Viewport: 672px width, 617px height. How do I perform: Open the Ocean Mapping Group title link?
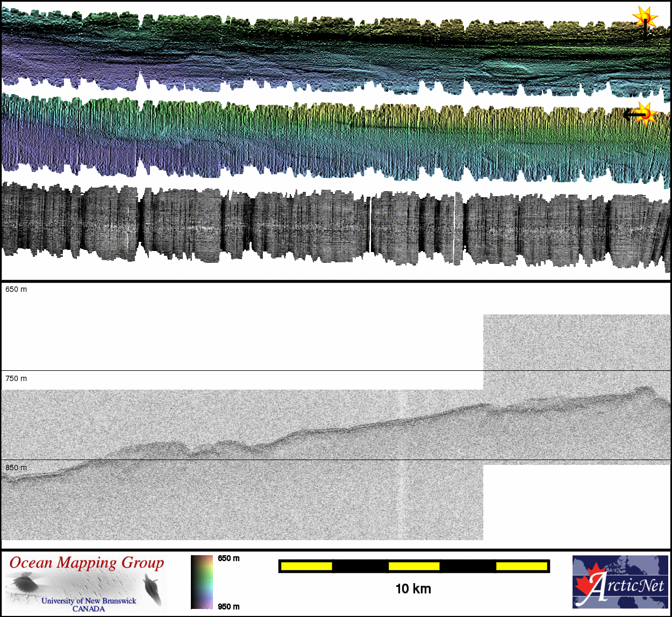click(87, 563)
